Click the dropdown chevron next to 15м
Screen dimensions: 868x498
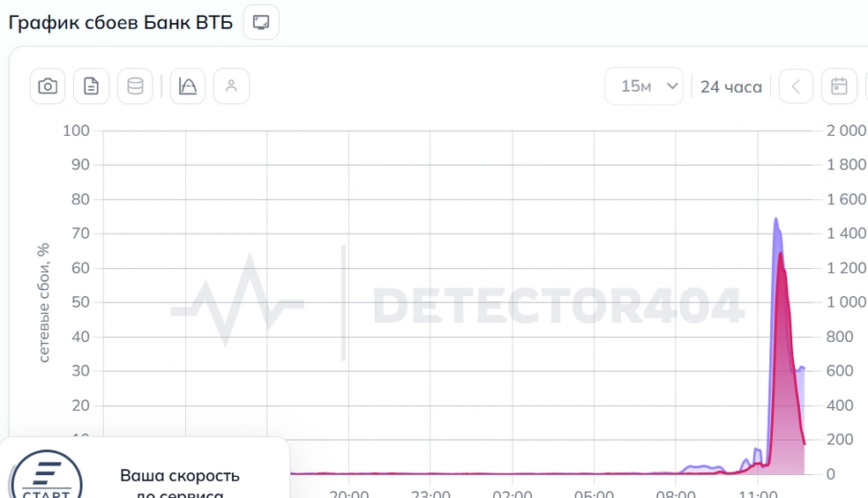[x=672, y=85]
